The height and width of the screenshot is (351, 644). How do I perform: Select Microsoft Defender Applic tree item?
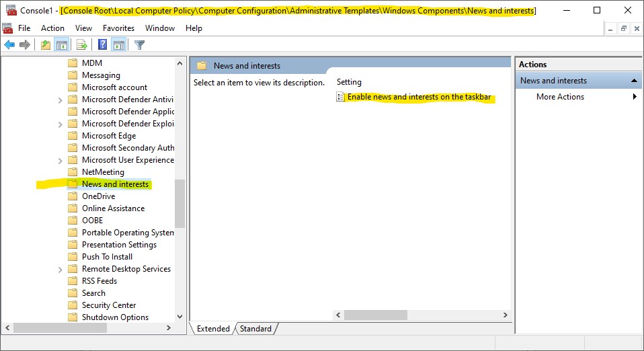tap(128, 112)
